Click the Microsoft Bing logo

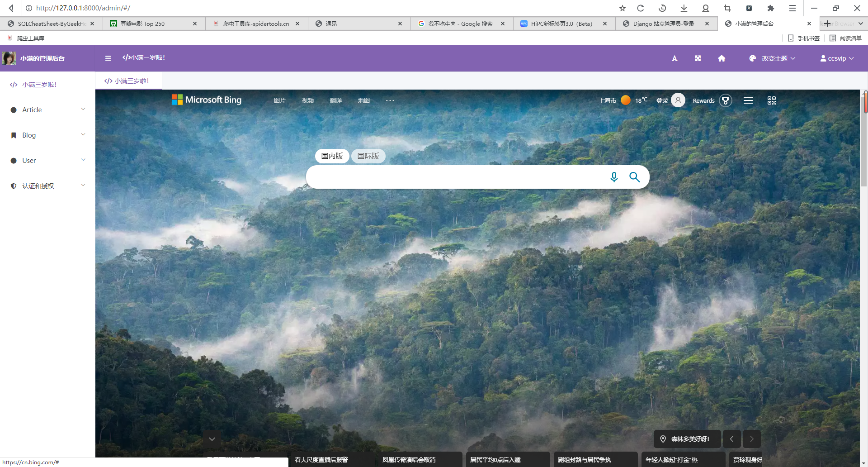pos(207,100)
